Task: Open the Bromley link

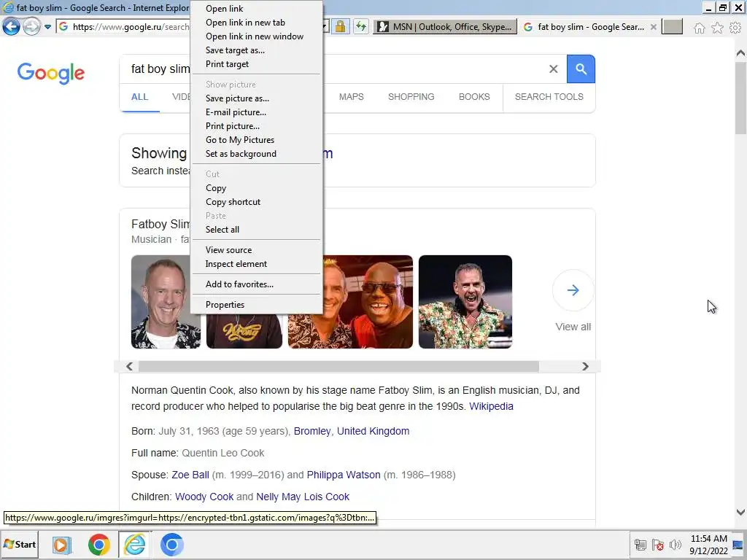Action: point(312,431)
